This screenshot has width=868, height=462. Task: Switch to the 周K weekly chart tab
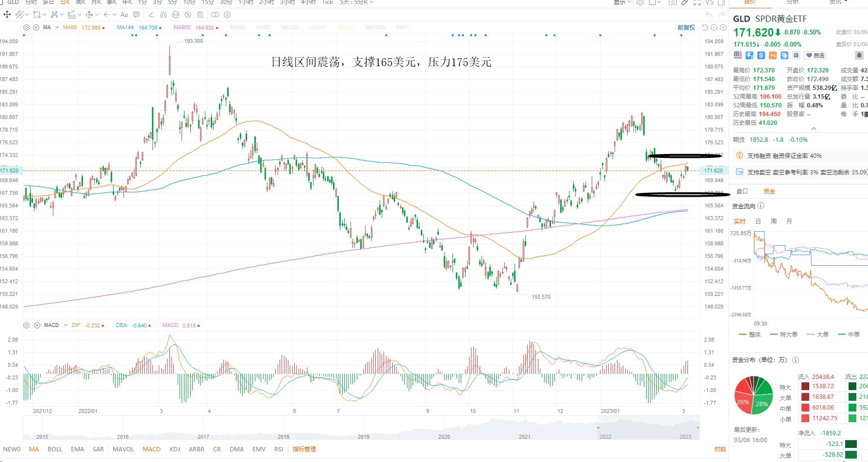pyautogui.click(x=81, y=2)
